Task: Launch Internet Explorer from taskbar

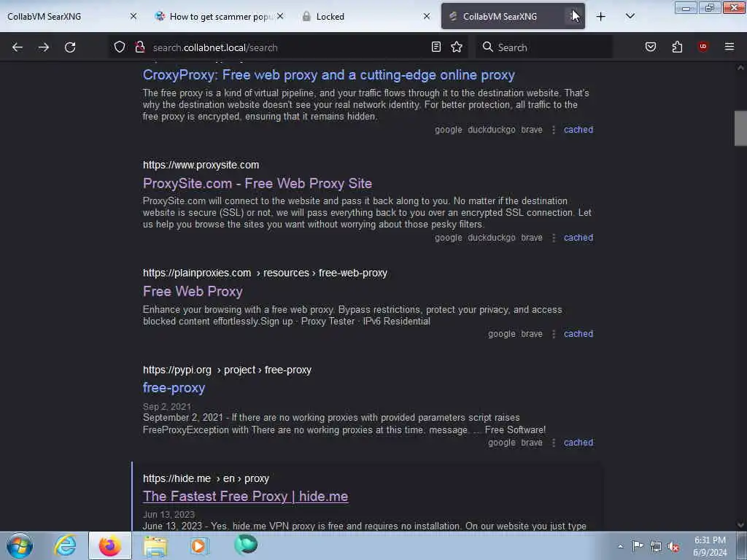Action: coord(65,545)
